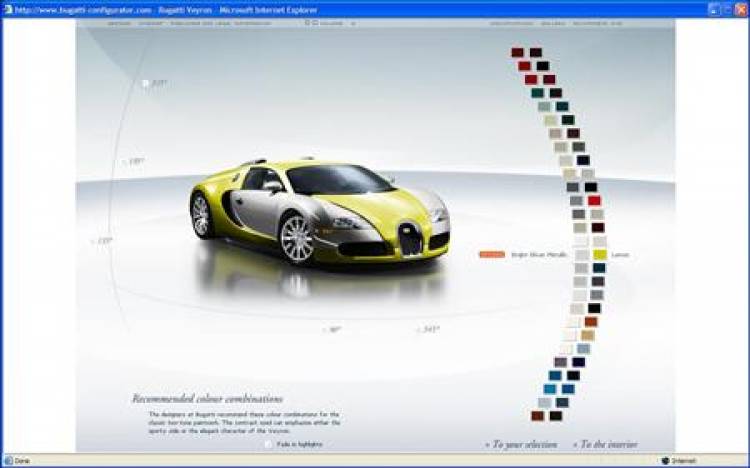Pick the grey purple swatch above the blue swatches
This screenshot has width=750, height=468.
[x=561, y=362]
